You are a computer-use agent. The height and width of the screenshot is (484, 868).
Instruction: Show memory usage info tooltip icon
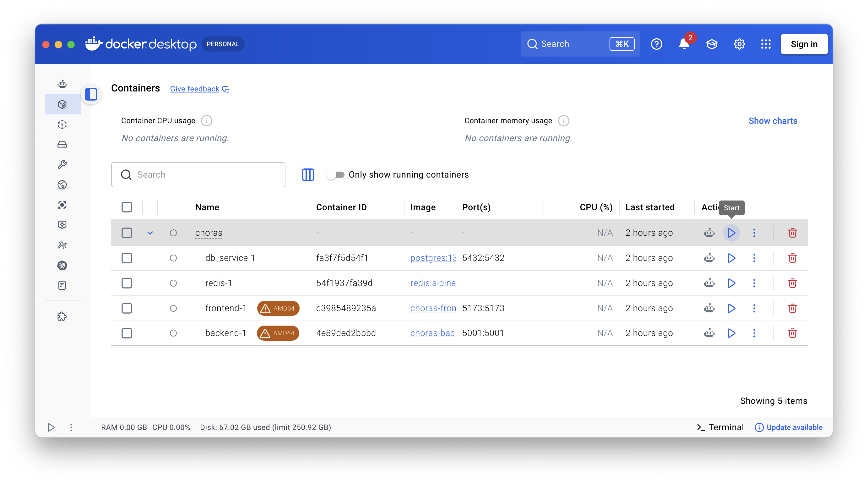click(x=563, y=121)
